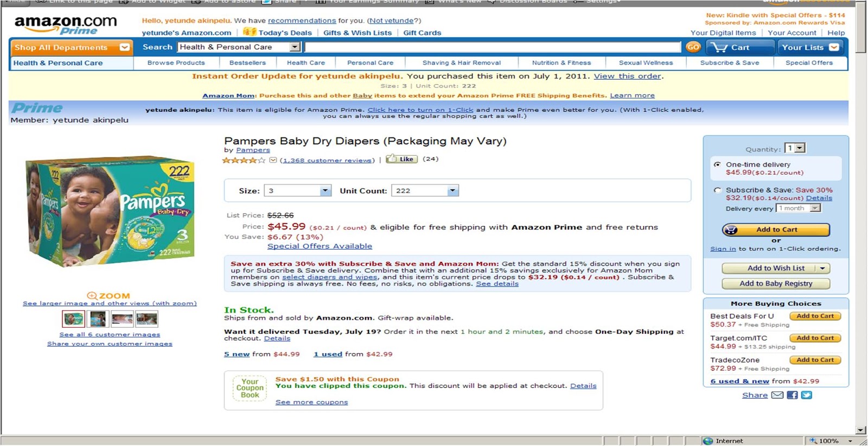Click the ZOOM magnifier icon
The height and width of the screenshot is (446, 868).
(x=92, y=296)
